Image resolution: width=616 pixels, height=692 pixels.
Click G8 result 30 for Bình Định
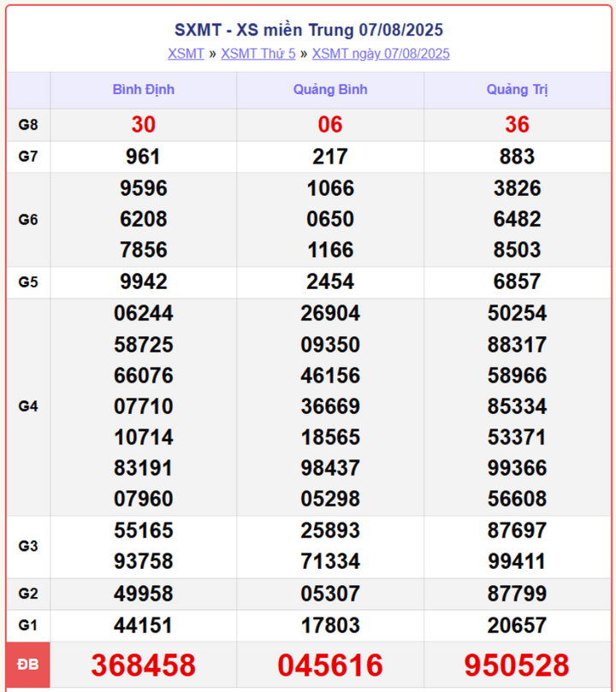coord(144,124)
